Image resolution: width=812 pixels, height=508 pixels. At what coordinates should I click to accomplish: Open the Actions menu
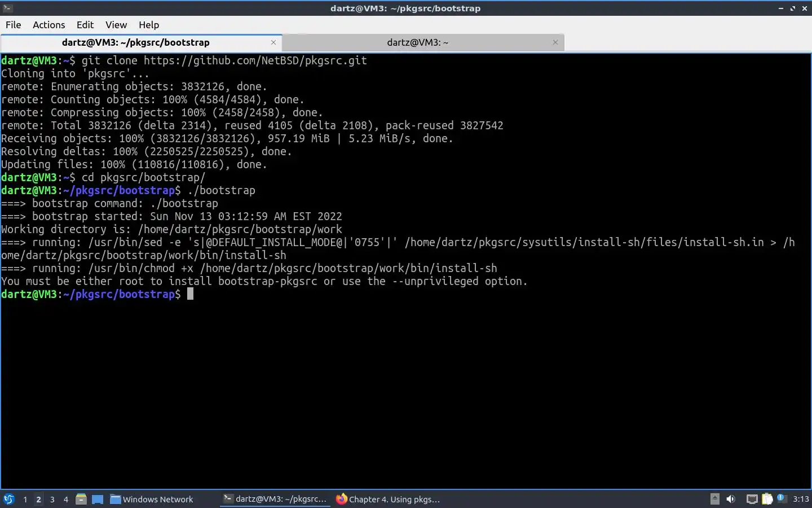click(x=48, y=25)
